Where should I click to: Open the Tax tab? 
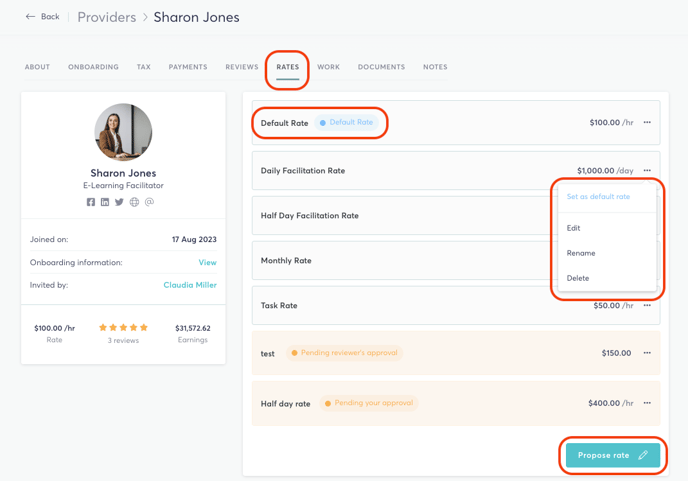(143, 67)
